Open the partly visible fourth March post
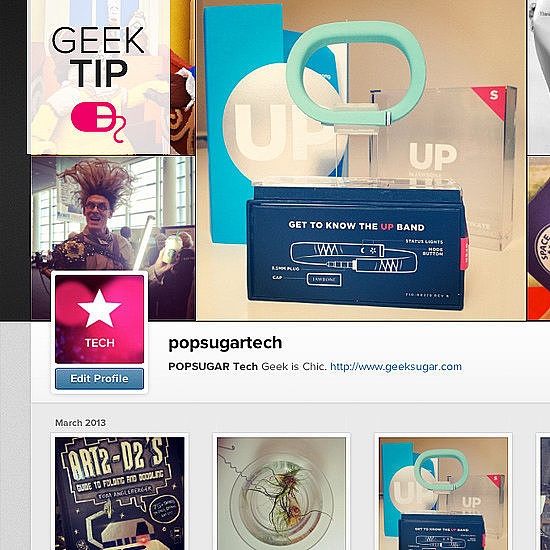This screenshot has height=550, width=550. [545, 493]
